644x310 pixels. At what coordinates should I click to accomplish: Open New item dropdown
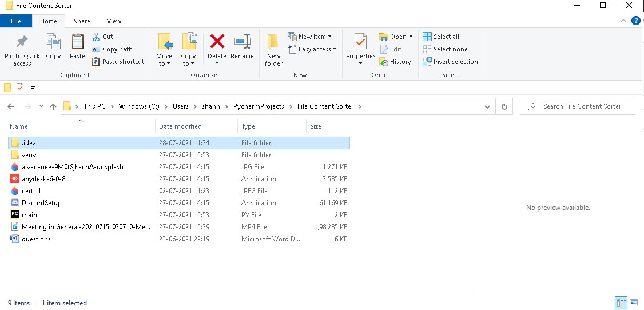[x=309, y=37]
